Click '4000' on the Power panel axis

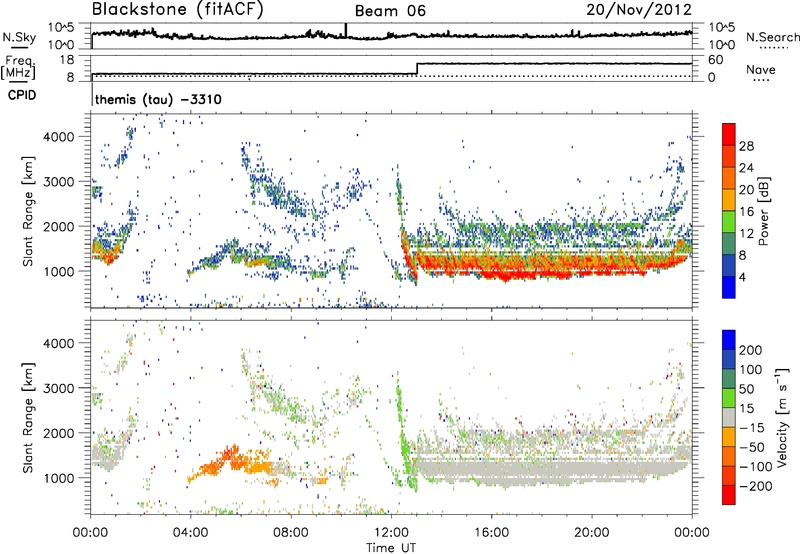(58, 137)
